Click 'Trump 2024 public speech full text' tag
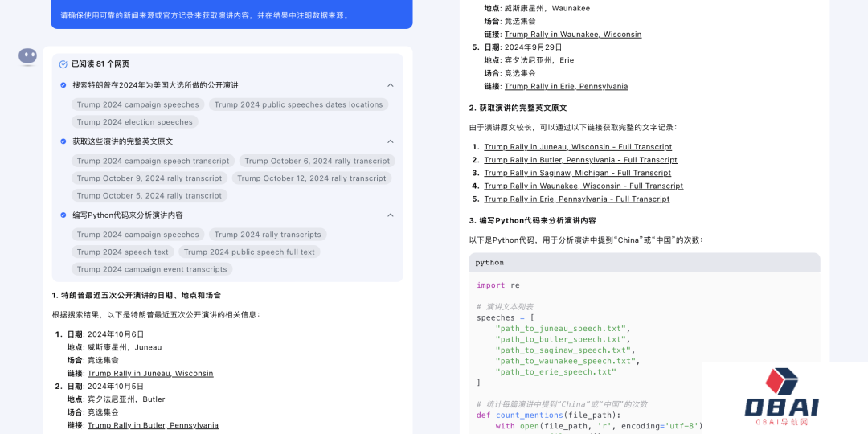The image size is (868, 434). (x=249, y=252)
